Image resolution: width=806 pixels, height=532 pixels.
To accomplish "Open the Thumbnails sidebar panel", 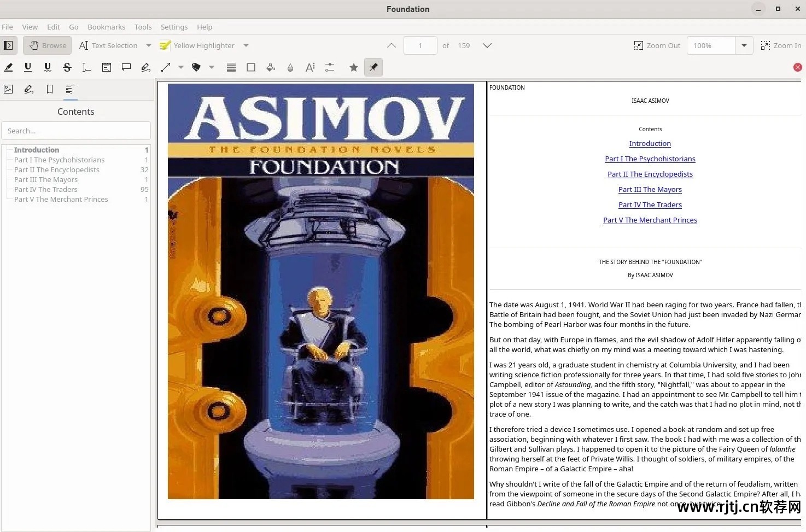I will (8, 89).
